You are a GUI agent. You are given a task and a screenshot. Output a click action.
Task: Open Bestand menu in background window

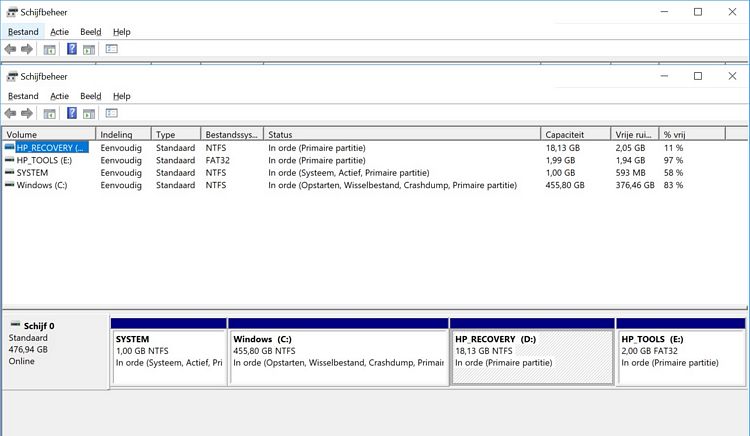pos(23,32)
